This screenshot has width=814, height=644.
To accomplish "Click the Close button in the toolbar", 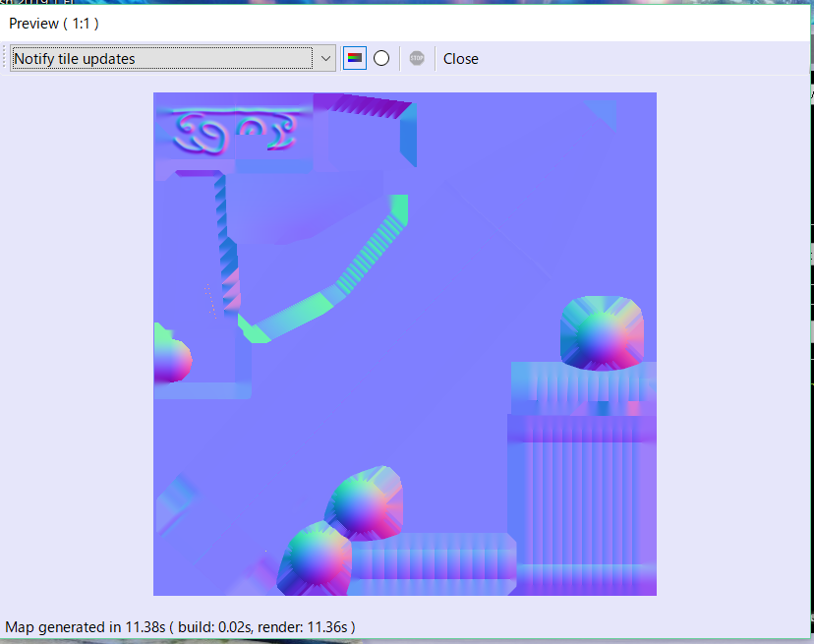I will (x=460, y=59).
